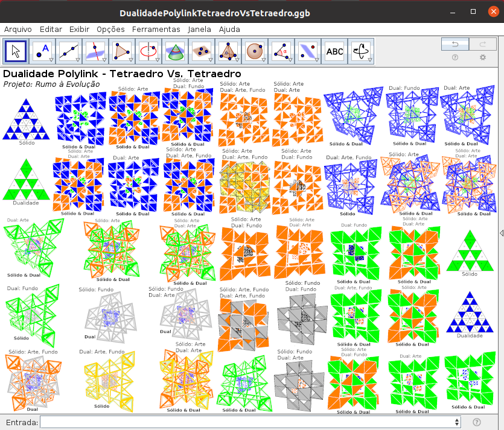Open the settings gear preferences
This screenshot has height=430, width=504.
coord(482,58)
